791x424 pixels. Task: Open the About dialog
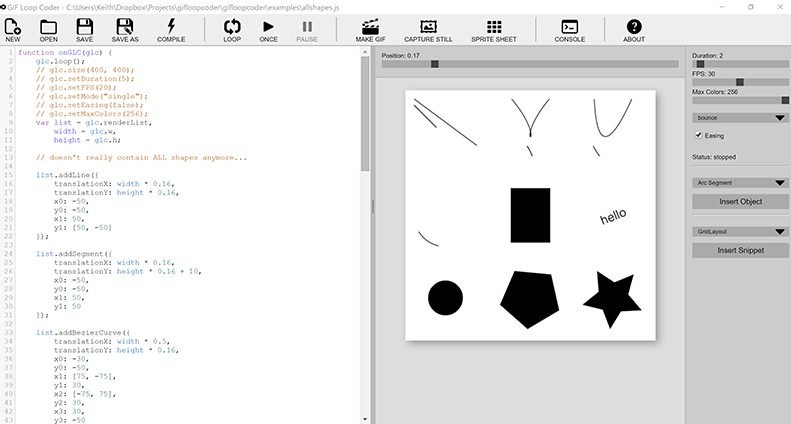tap(634, 27)
